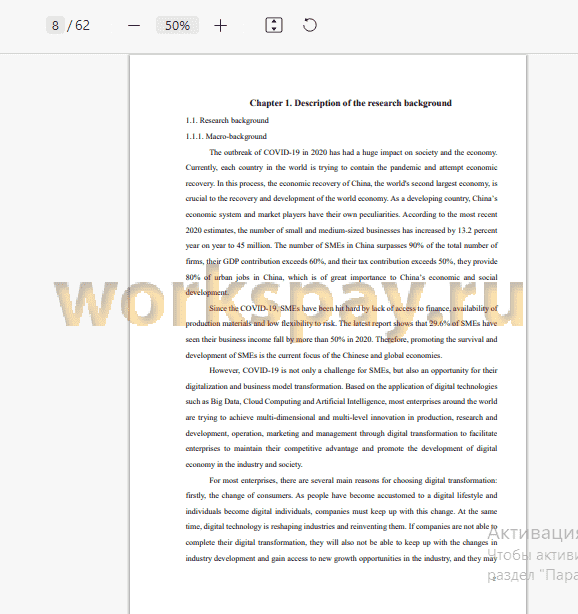The image size is (578, 614).
Task: Click the 'Big Data, Cloud Computing' line
Action: tap(341, 402)
